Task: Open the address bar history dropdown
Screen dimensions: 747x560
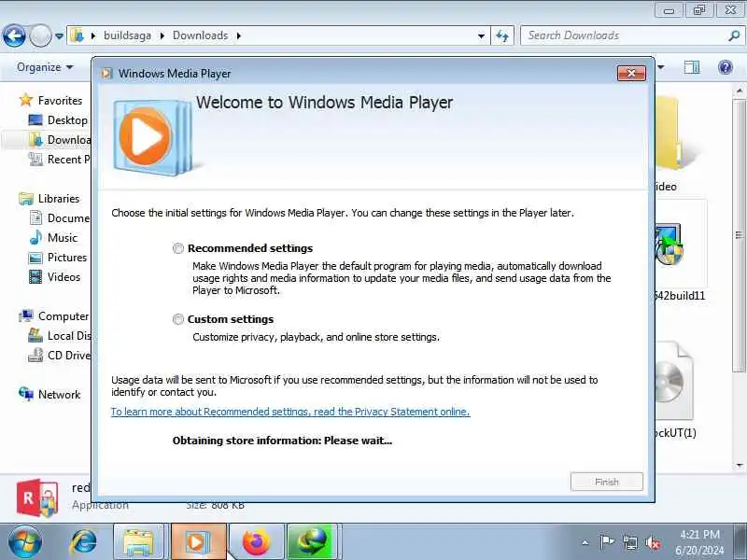Action: click(x=481, y=35)
